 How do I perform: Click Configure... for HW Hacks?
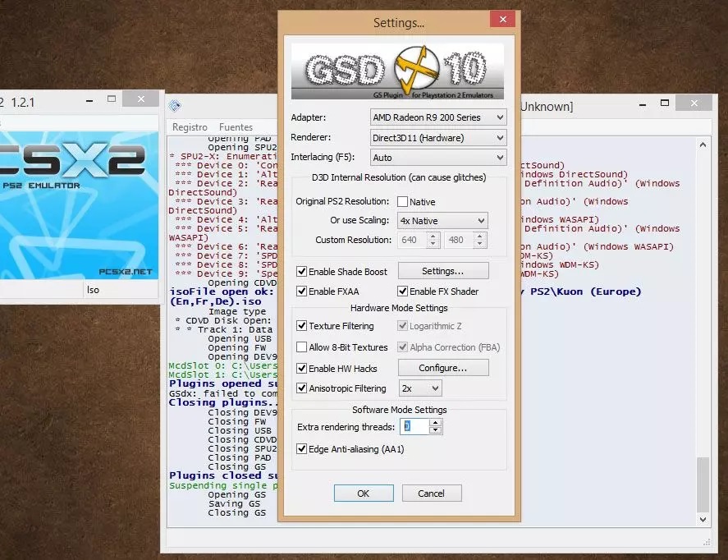click(x=443, y=368)
